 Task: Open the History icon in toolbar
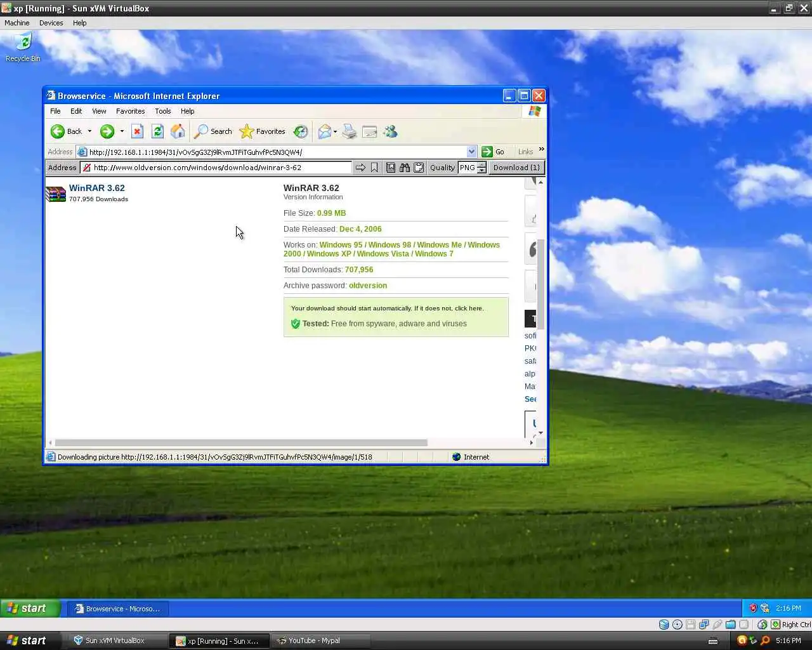click(301, 131)
